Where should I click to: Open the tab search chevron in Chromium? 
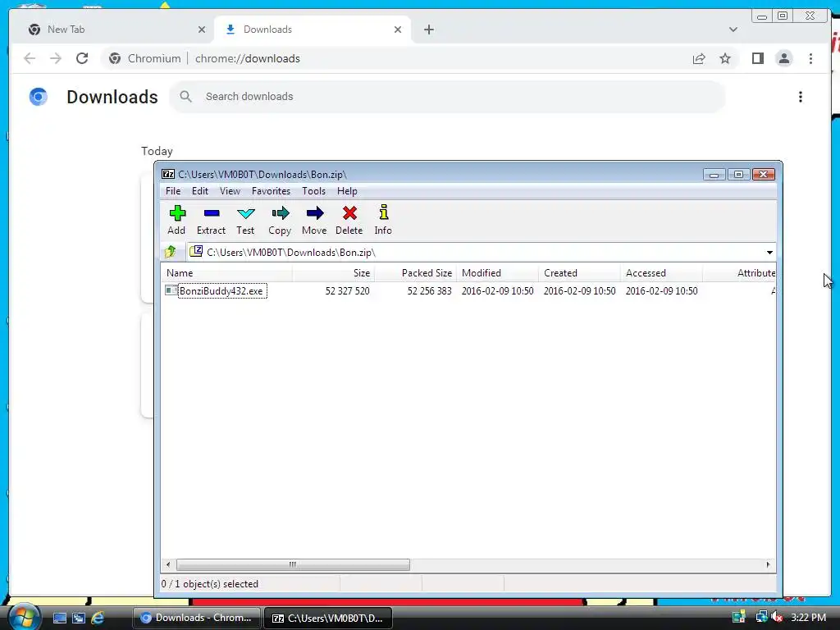(733, 30)
